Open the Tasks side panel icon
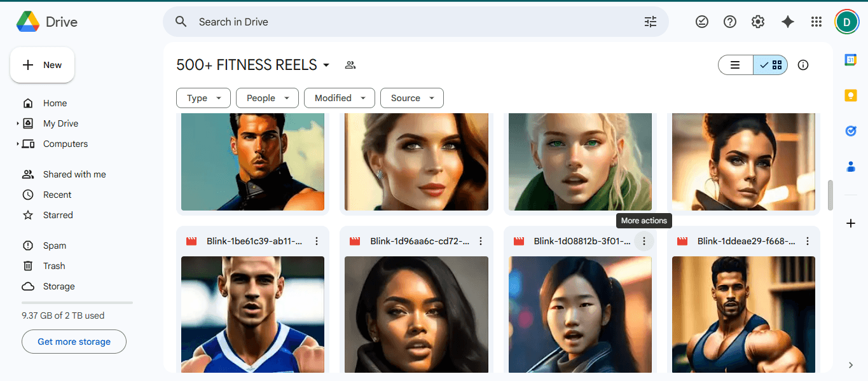Screen dimensions: 868x381 (x=851, y=131)
